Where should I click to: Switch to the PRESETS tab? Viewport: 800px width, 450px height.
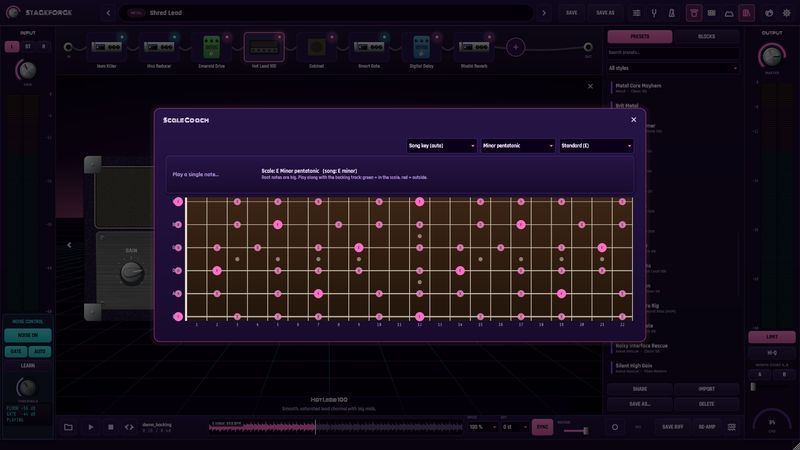(640, 37)
